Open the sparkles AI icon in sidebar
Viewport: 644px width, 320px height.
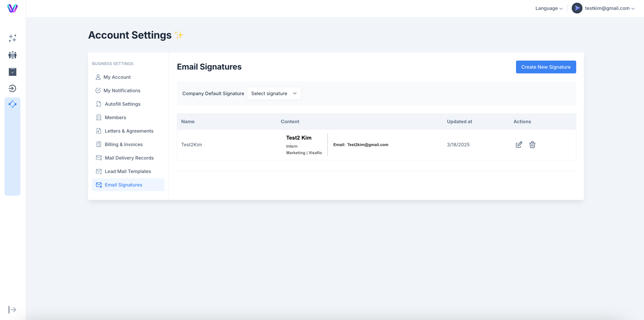click(13, 38)
